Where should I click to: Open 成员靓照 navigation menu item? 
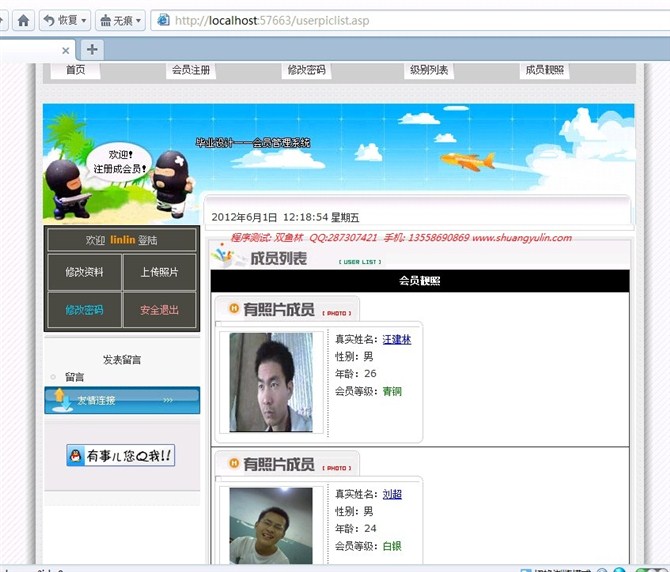coord(545,70)
